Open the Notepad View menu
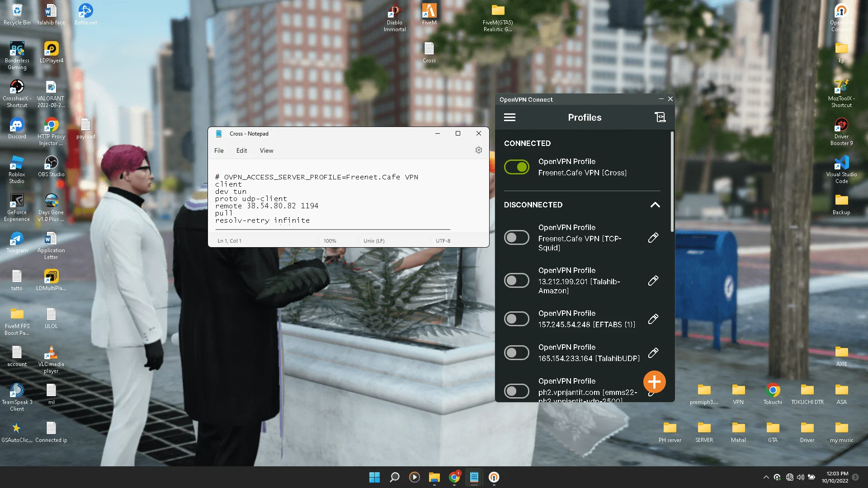This screenshot has height=488, width=868. [x=267, y=151]
